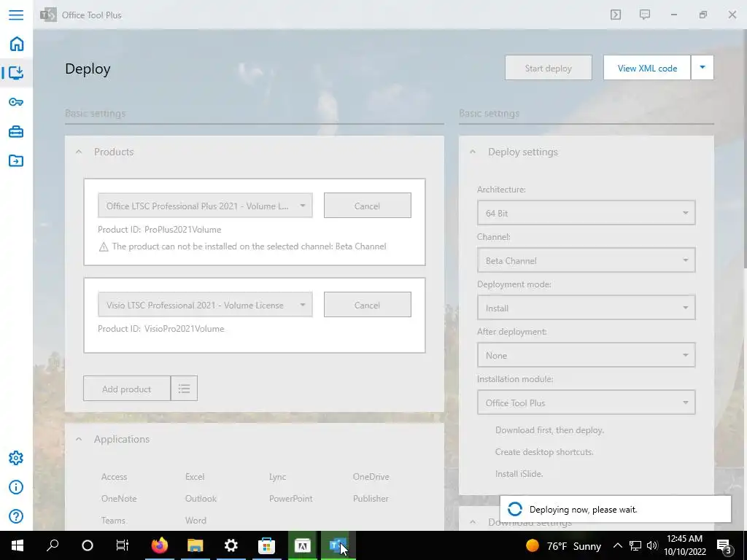Open the Activate key icon page
The image size is (747, 560).
16,102
